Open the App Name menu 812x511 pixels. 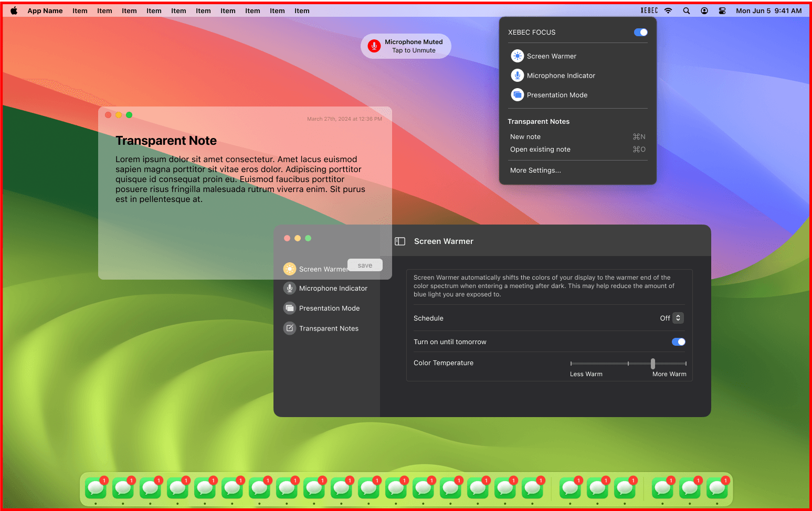(45, 10)
